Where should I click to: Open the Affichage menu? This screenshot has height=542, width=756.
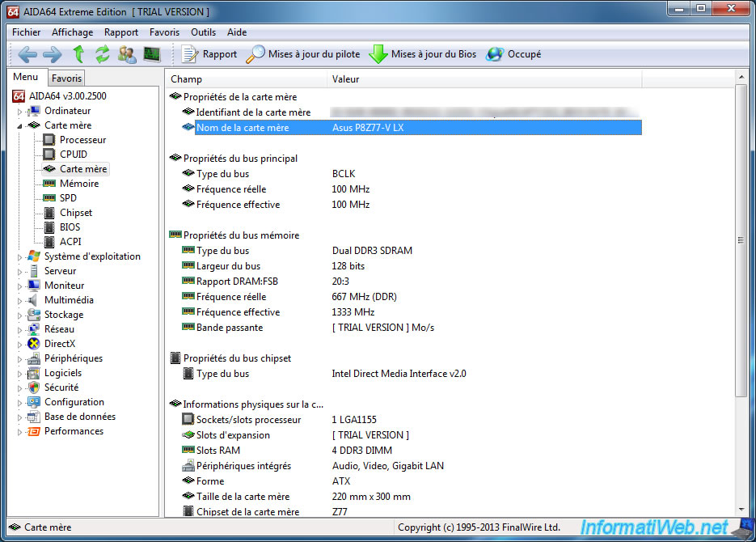72,32
